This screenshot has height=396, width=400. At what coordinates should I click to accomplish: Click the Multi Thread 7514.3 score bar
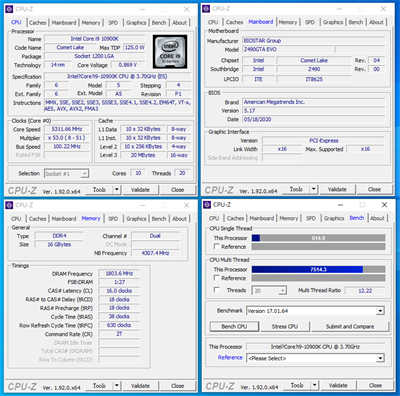pos(318,269)
